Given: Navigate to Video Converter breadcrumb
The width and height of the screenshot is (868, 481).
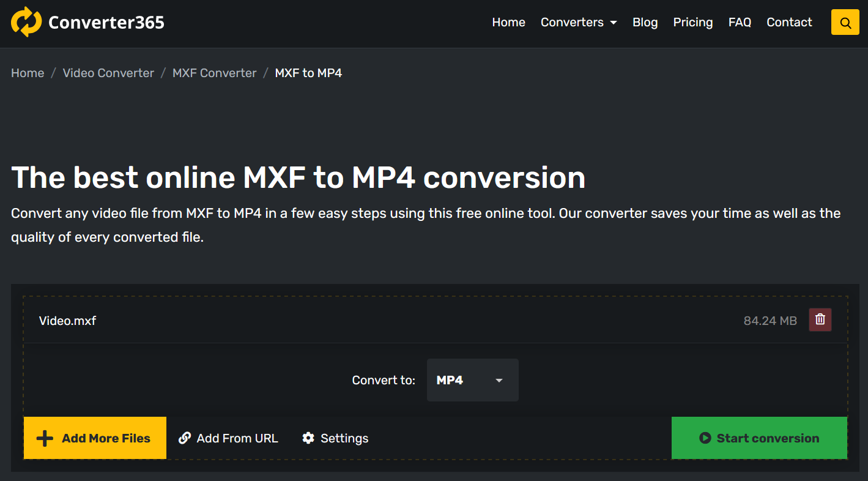Looking at the screenshot, I should point(108,73).
